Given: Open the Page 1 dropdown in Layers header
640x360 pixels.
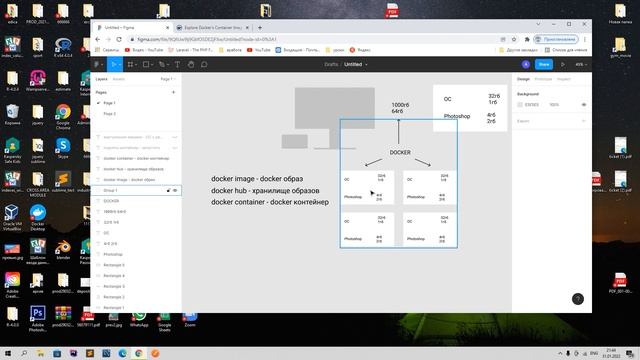Looking at the screenshot, I should (168, 79).
